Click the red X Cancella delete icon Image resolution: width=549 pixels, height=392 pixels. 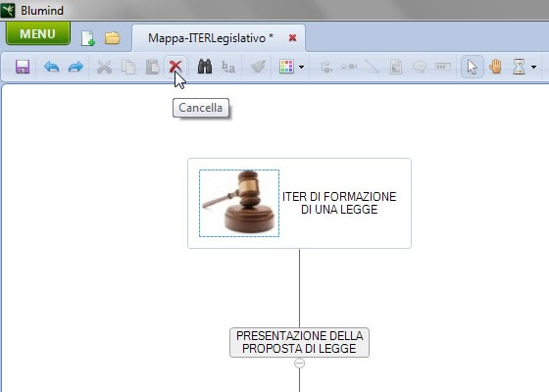coord(175,67)
